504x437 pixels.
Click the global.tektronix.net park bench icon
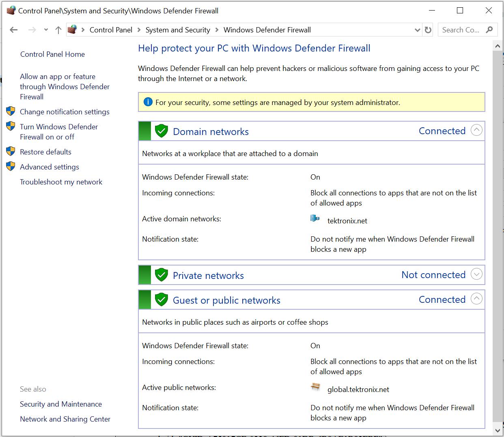tap(315, 387)
